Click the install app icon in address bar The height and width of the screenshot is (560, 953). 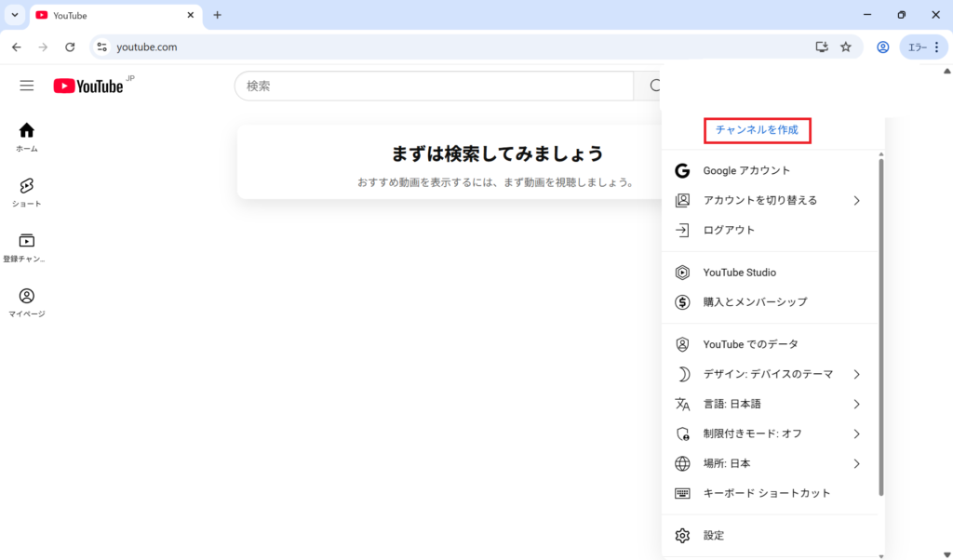coord(822,47)
